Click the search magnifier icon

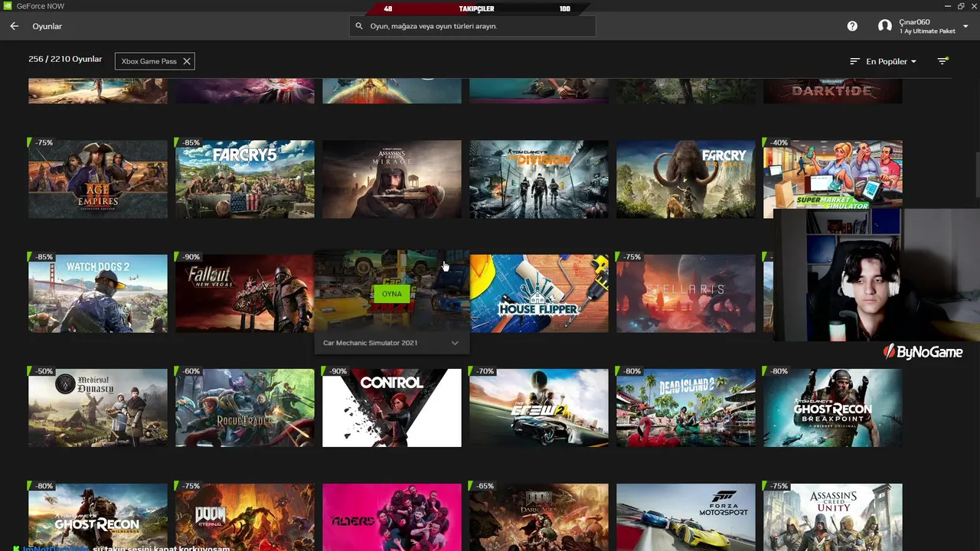[x=359, y=26]
